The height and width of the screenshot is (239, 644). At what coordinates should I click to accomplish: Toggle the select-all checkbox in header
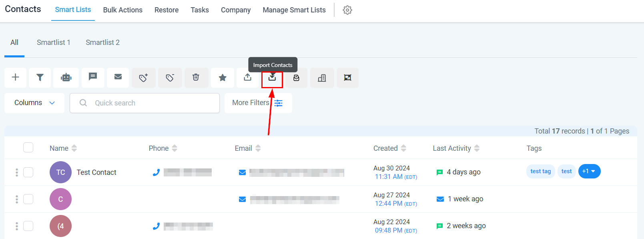coord(28,148)
